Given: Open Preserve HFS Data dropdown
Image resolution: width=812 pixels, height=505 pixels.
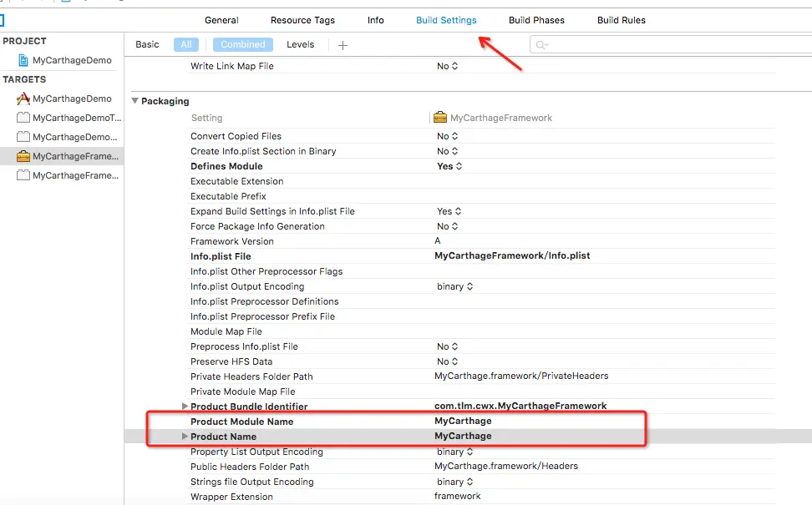Looking at the screenshot, I should point(448,361).
